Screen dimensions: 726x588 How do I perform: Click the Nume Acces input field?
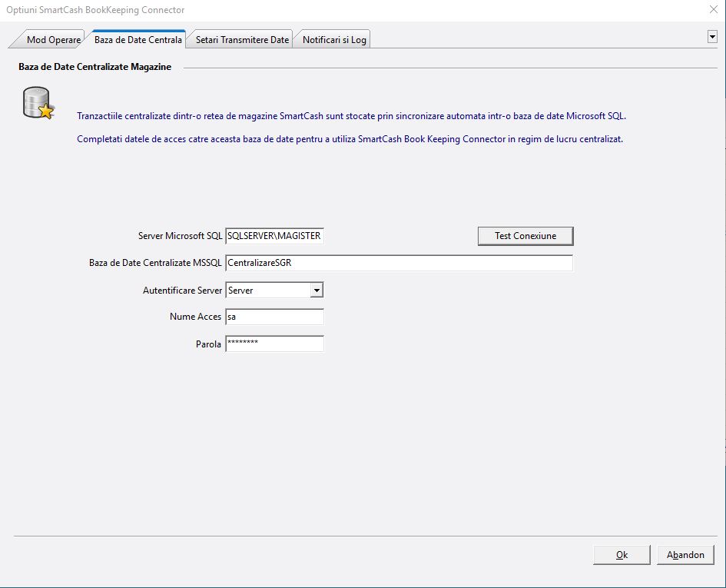[274, 317]
